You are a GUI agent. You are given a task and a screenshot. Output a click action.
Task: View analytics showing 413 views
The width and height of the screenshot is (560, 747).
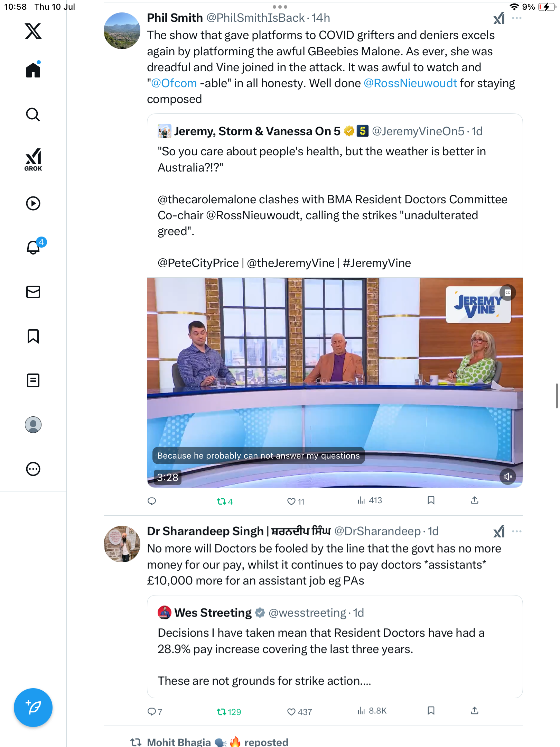tap(370, 500)
